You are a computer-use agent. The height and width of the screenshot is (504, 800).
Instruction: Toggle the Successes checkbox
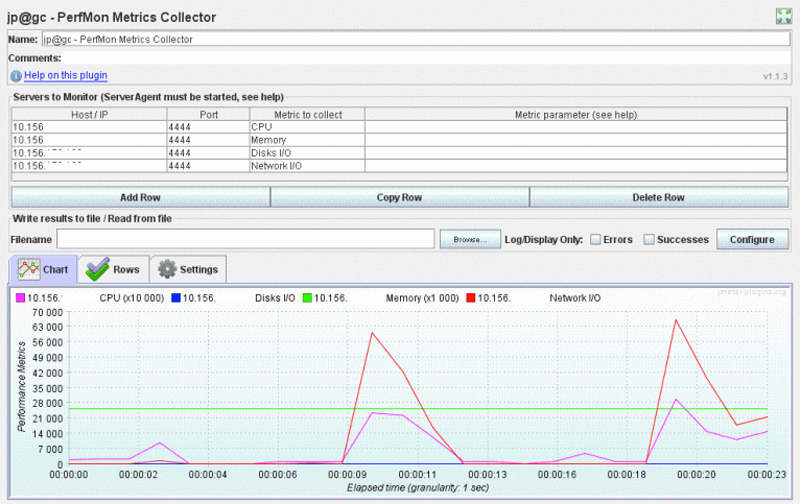(649, 240)
